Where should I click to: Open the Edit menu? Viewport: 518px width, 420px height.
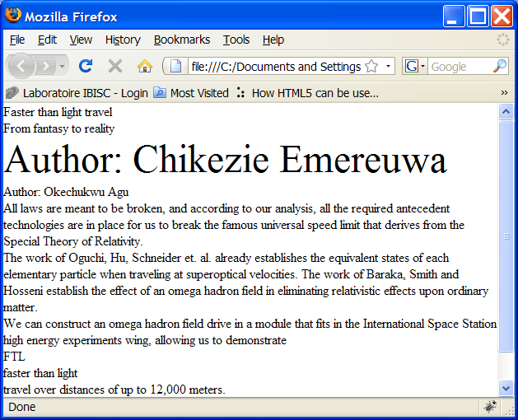47,40
